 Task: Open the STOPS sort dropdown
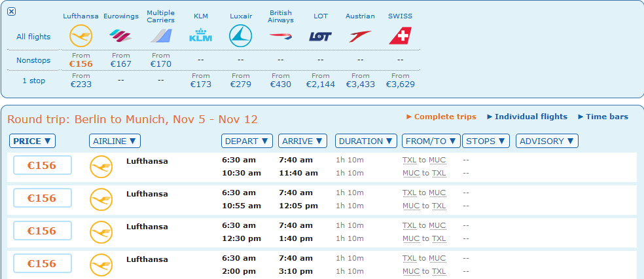click(x=486, y=141)
